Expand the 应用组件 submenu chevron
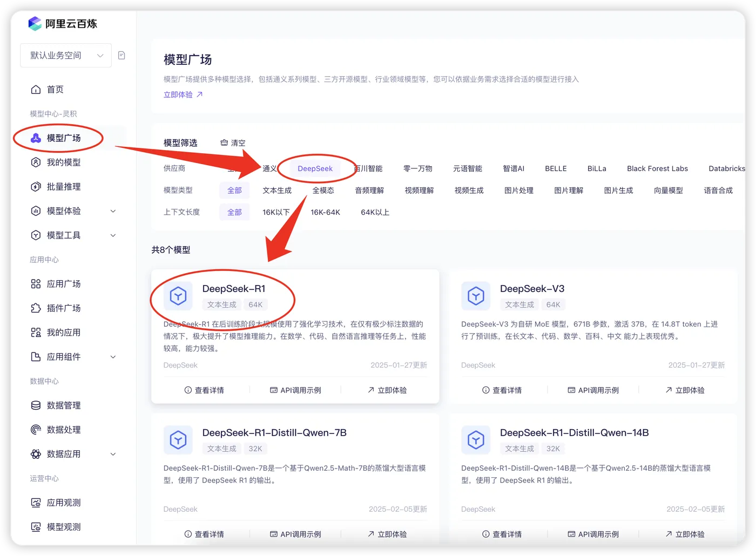The image size is (756, 556). (113, 357)
